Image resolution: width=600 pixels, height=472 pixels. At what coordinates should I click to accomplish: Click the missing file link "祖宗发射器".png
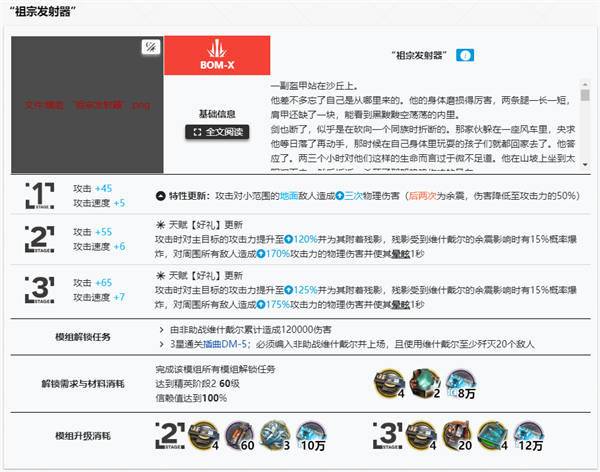click(x=87, y=105)
